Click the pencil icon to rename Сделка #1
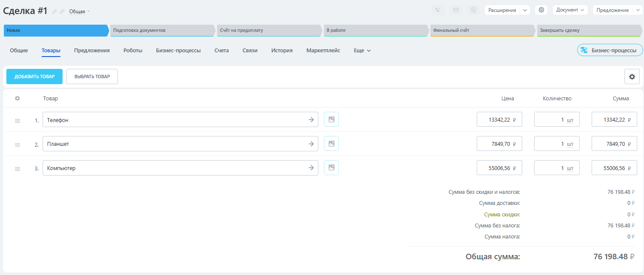 click(54, 11)
